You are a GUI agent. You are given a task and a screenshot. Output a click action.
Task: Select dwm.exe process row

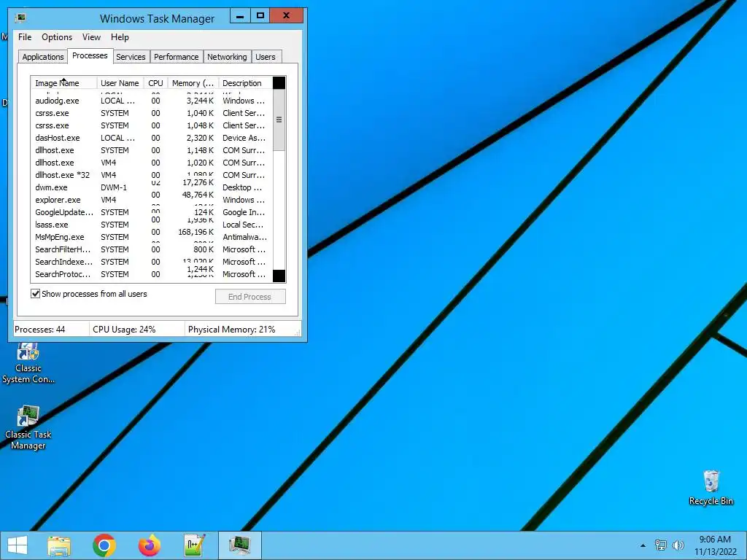pos(152,187)
